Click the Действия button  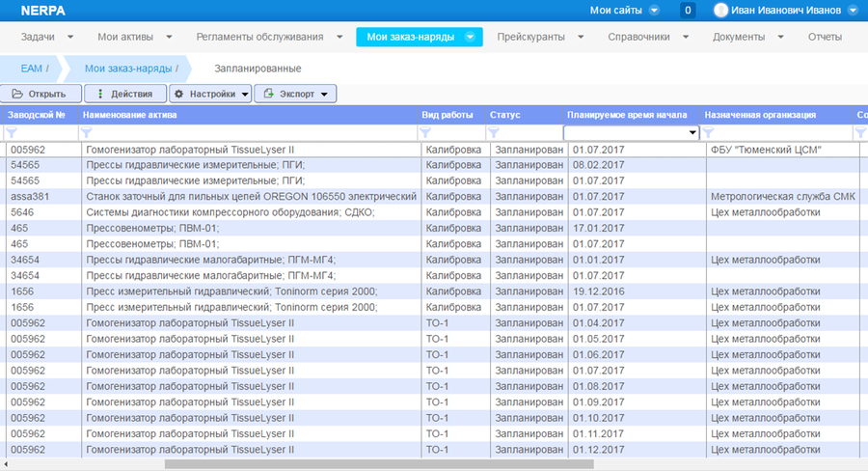pyautogui.click(x=124, y=94)
